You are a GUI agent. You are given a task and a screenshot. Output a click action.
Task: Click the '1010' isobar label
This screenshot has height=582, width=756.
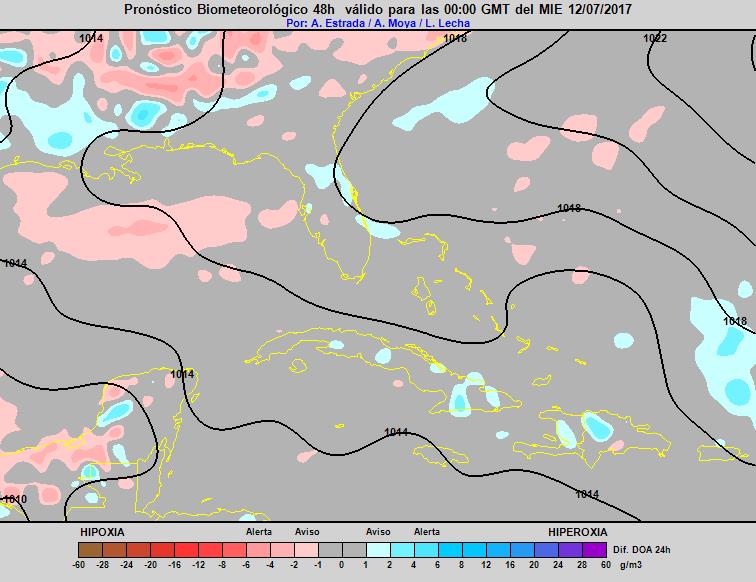(x=15, y=499)
